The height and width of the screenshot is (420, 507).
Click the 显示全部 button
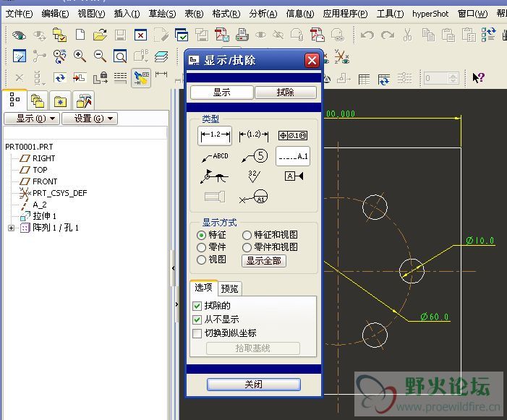click(x=264, y=261)
